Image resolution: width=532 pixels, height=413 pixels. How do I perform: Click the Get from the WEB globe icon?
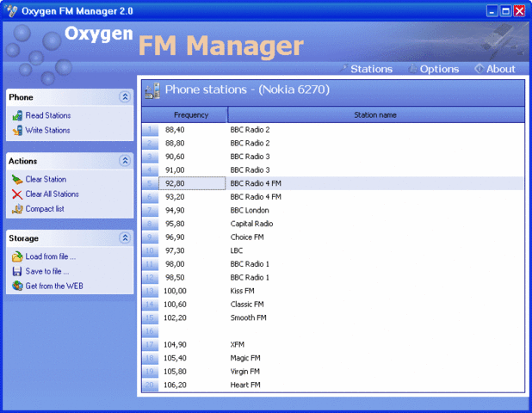point(17,287)
